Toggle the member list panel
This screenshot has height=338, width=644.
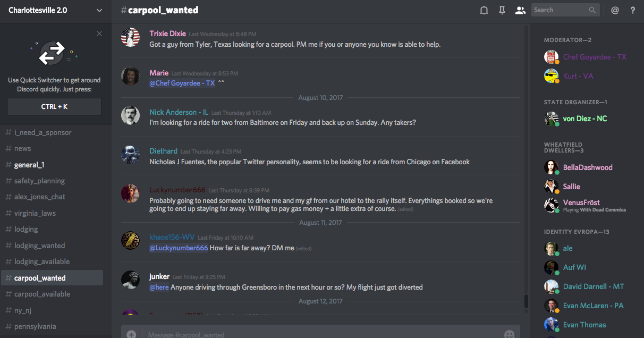[520, 10]
